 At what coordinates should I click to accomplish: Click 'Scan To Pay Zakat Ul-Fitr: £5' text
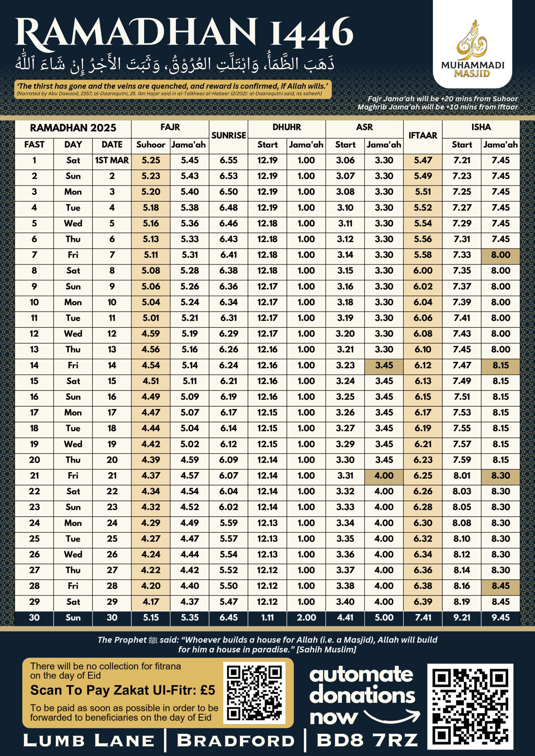click(x=123, y=690)
